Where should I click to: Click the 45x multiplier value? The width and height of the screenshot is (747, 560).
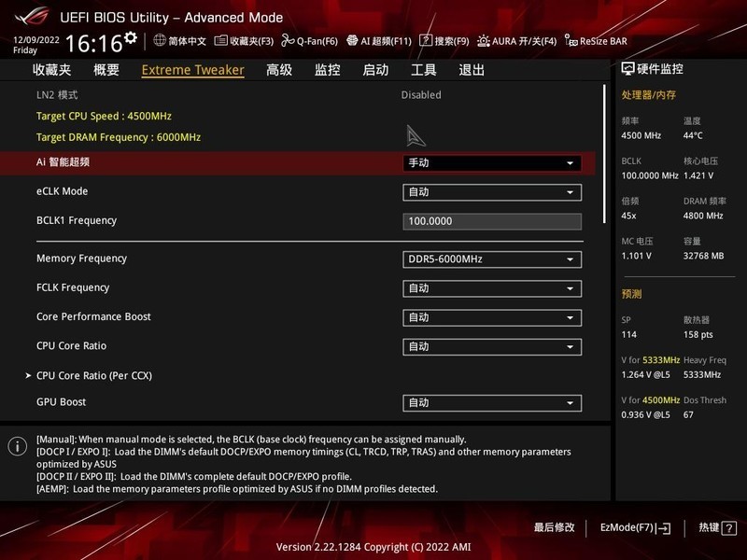point(628,216)
